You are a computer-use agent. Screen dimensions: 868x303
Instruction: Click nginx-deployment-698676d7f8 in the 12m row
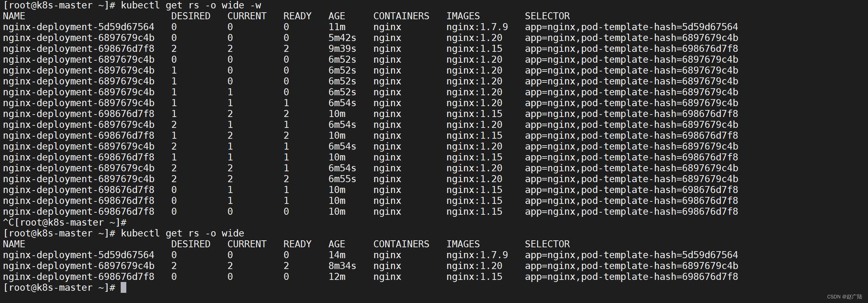pos(79,277)
